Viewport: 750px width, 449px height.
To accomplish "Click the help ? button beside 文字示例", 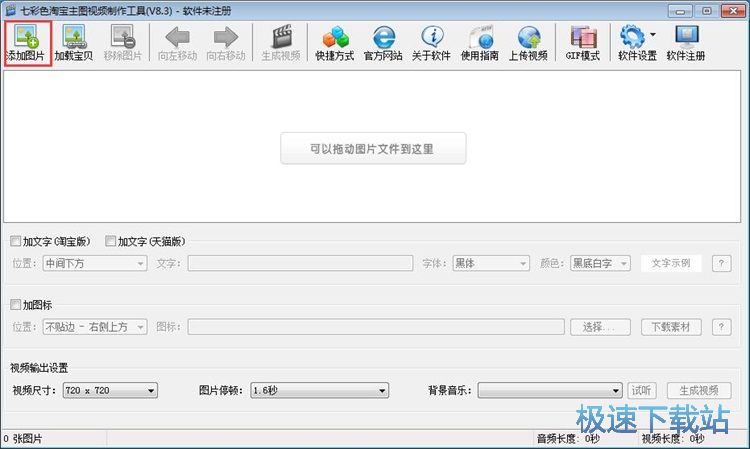I will click(721, 263).
